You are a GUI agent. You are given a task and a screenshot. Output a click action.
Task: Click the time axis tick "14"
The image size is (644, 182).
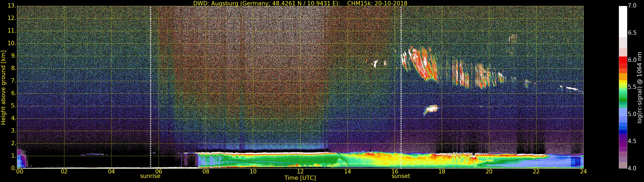[x=348, y=172]
